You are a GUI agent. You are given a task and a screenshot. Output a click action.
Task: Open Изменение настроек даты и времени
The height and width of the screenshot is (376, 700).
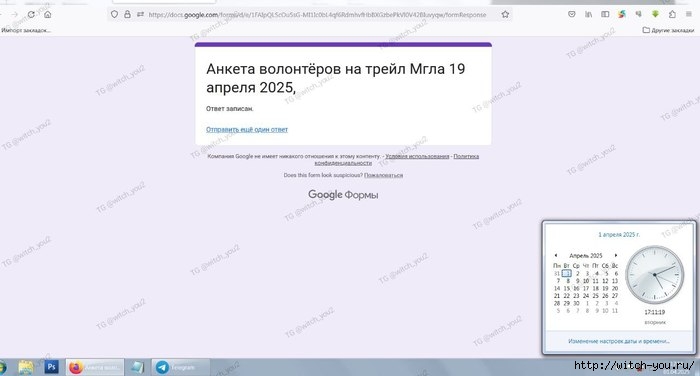pos(619,341)
